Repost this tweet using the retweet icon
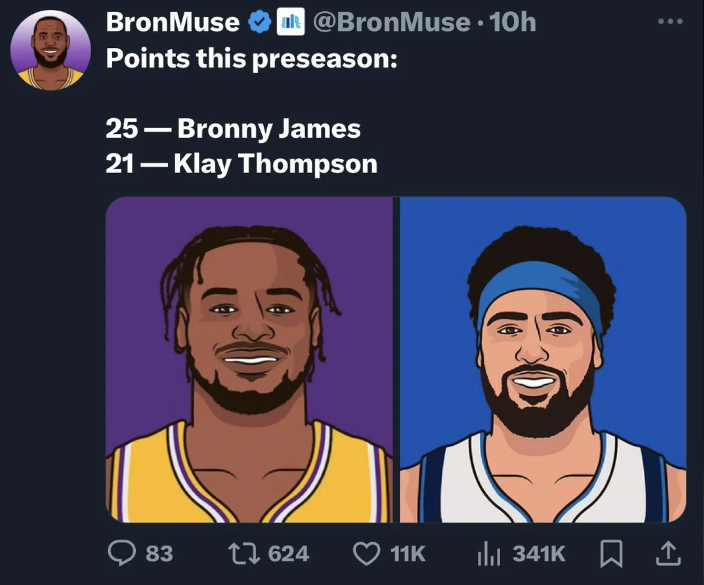This screenshot has width=704, height=585. click(241, 552)
